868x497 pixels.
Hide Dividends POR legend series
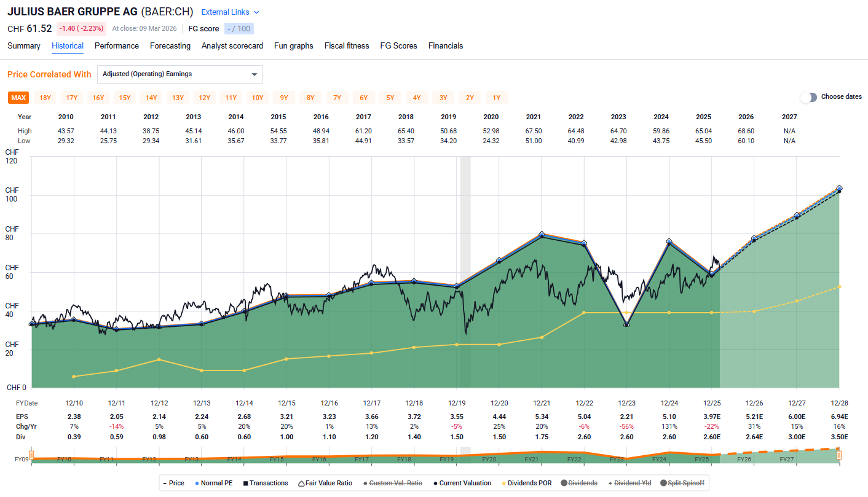[527, 483]
